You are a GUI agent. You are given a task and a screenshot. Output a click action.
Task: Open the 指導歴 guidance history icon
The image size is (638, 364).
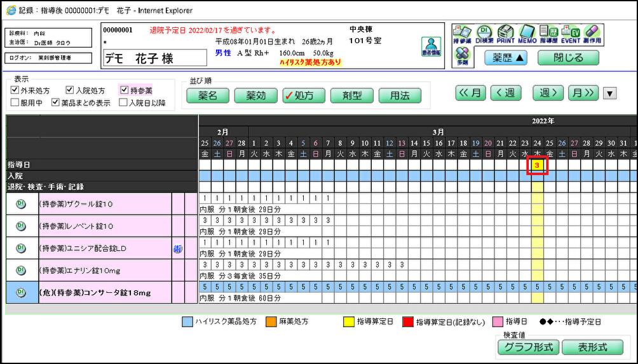(x=548, y=34)
